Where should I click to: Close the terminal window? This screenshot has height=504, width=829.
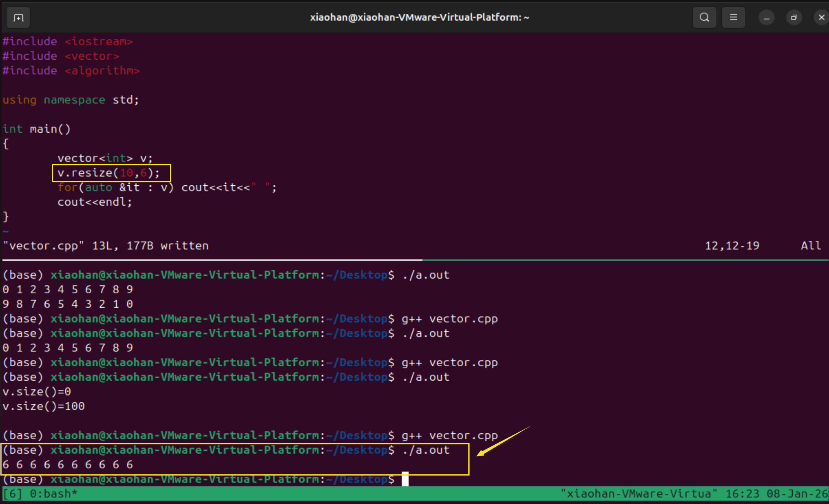coord(821,18)
